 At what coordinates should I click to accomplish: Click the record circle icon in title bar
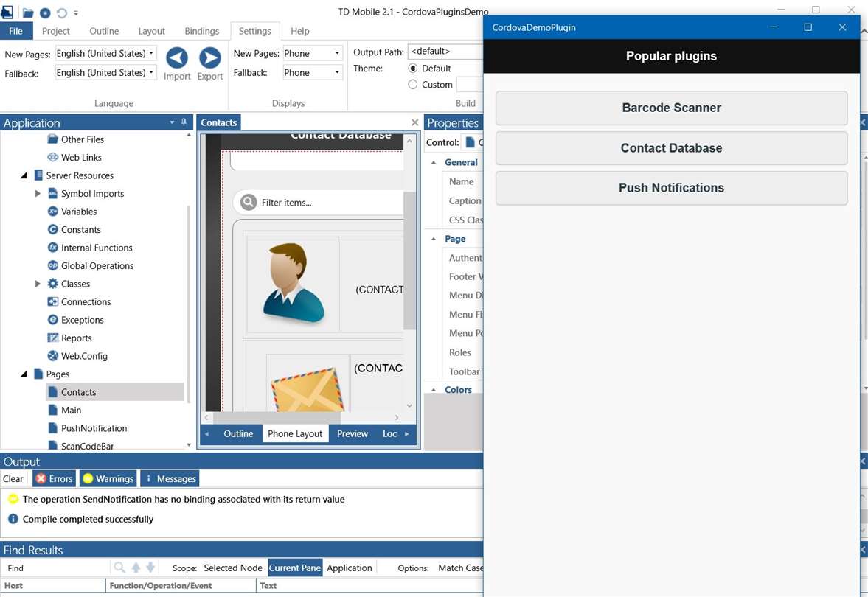coord(46,13)
